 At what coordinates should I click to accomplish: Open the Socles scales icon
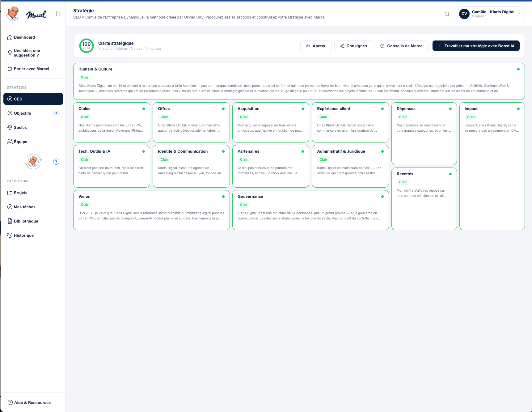pyautogui.click(x=10, y=127)
